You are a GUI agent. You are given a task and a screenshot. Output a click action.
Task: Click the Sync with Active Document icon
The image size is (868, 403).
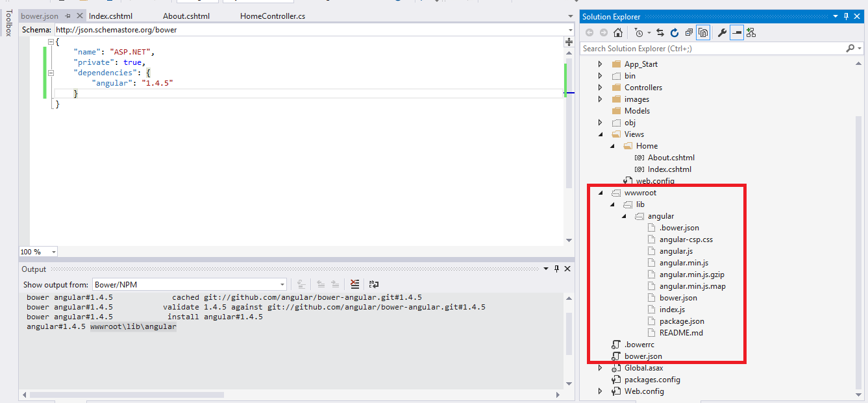[x=660, y=33]
